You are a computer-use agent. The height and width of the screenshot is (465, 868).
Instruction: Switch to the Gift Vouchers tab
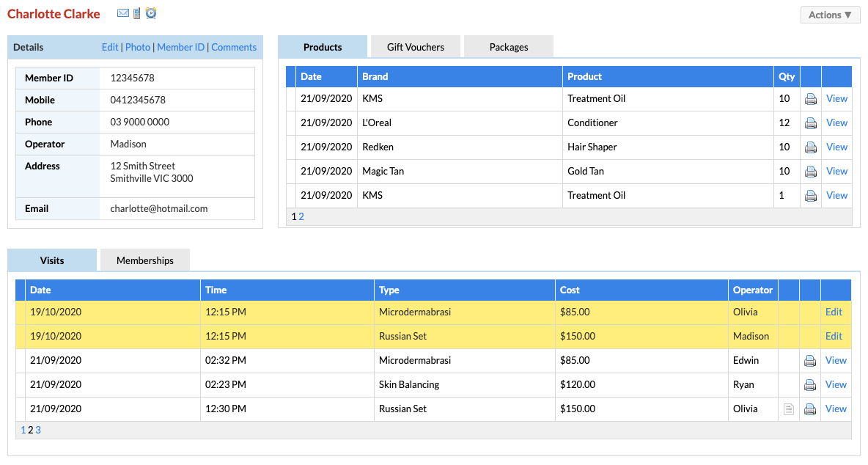(x=415, y=47)
